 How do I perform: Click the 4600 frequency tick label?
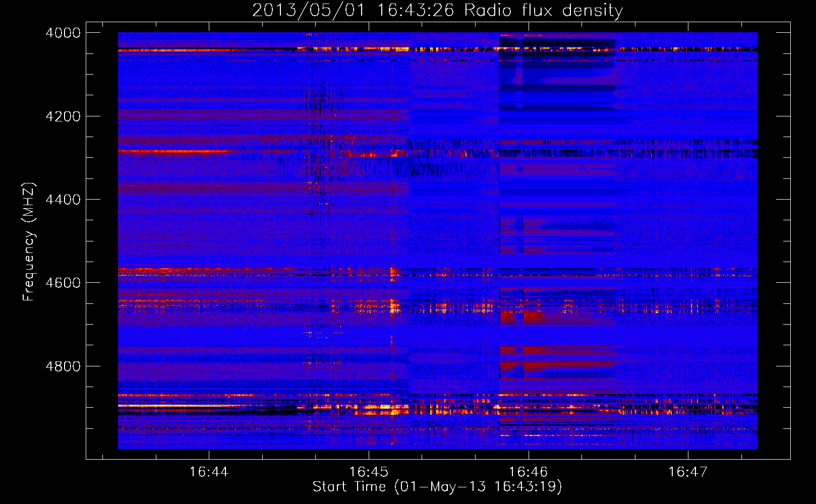tap(63, 283)
